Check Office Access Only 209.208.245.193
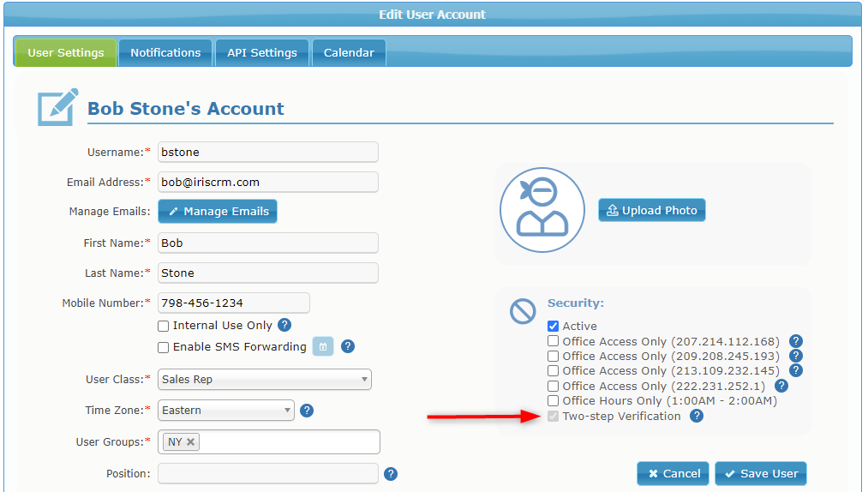 (x=553, y=356)
